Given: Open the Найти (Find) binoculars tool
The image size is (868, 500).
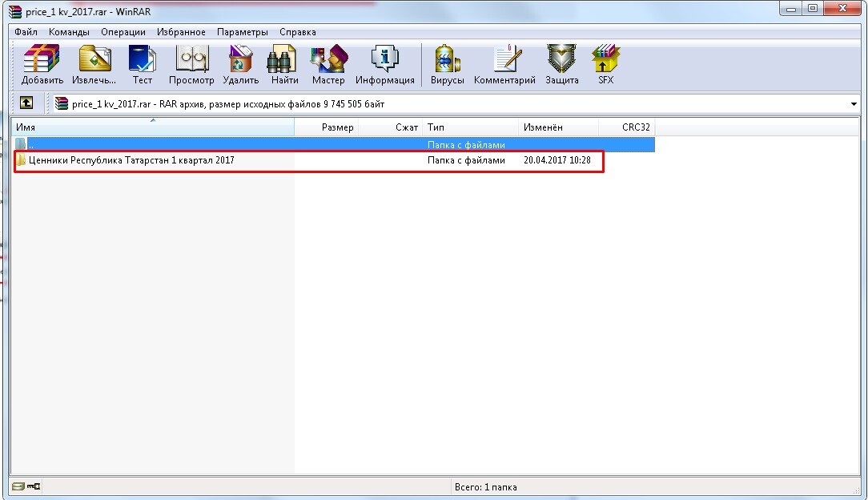Looking at the screenshot, I should tap(284, 64).
